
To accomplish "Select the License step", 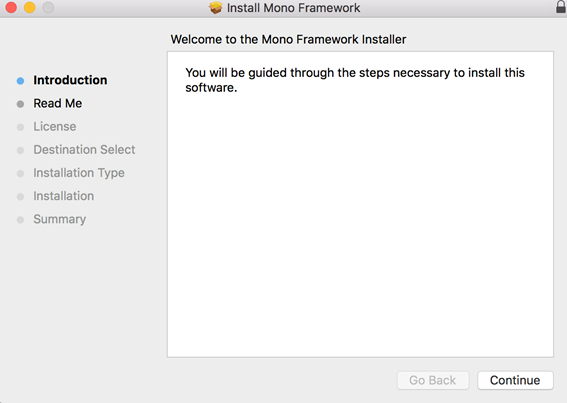I will click(x=55, y=127).
